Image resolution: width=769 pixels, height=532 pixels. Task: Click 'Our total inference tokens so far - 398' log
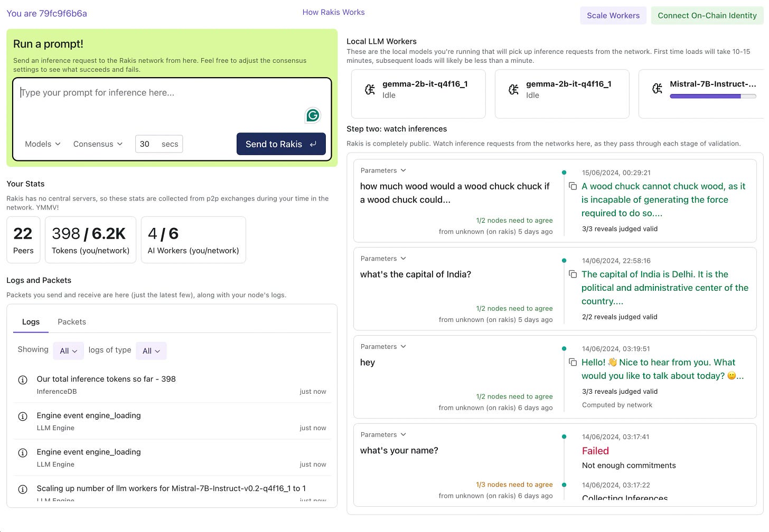pyautogui.click(x=106, y=379)
